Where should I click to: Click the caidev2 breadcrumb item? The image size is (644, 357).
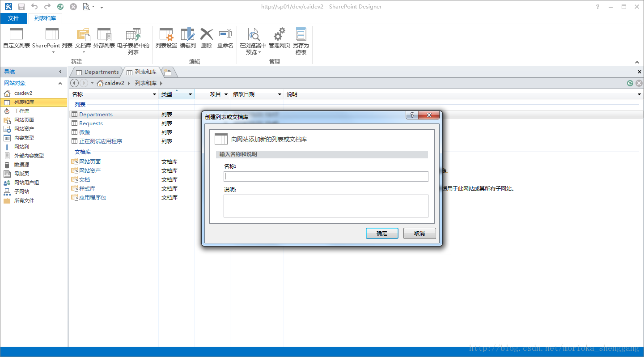114,83
